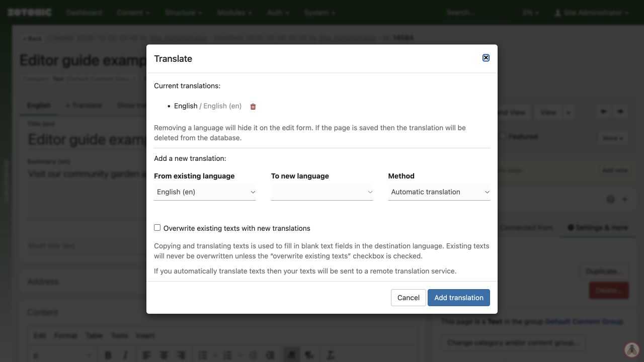Open the Modules menu

tap(234, 13)
